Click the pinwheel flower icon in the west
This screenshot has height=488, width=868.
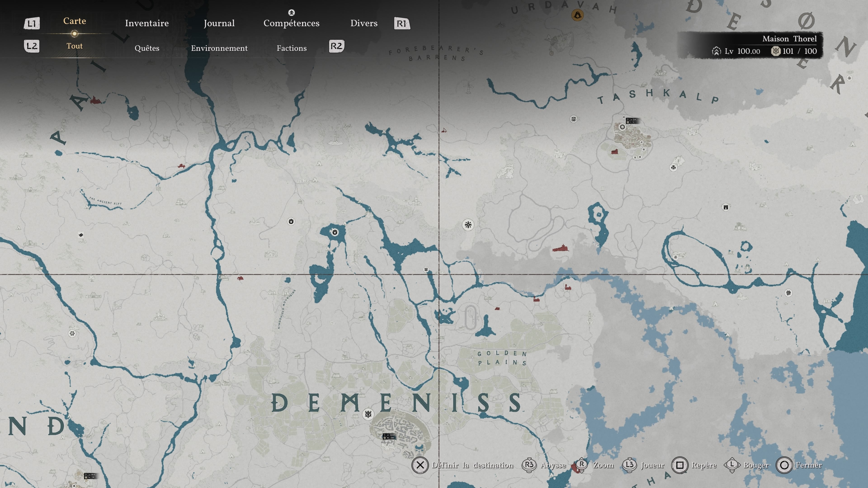72,333
